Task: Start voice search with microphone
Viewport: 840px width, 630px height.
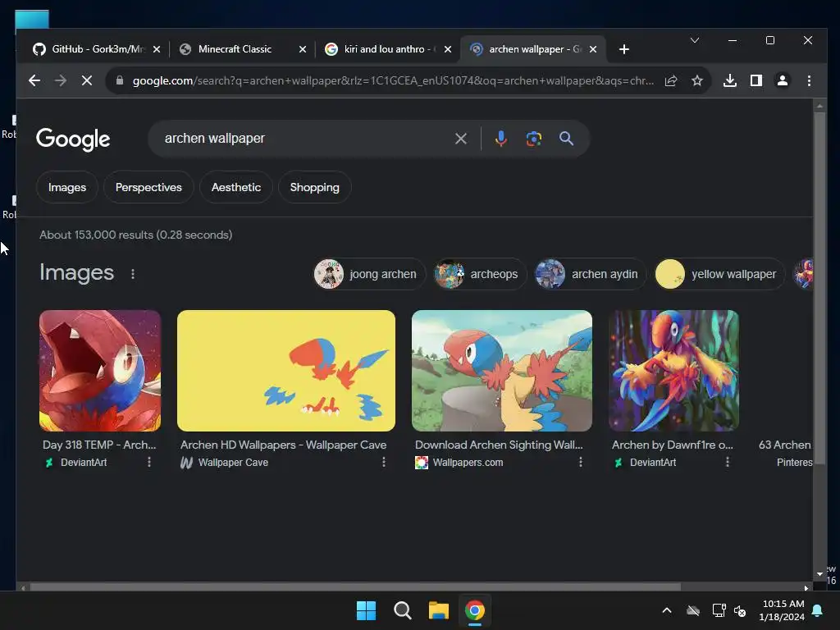Action: click(x=501, y=139)
